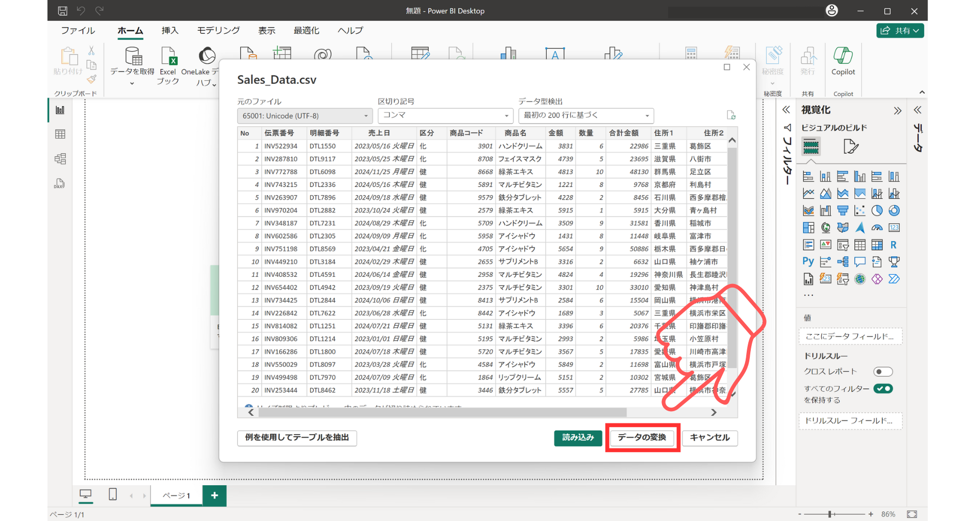Viewport: 980px width, 521px height.
Task: Open Model view in left sidebar
Action: pyautogui.click(x=60, y=159)
